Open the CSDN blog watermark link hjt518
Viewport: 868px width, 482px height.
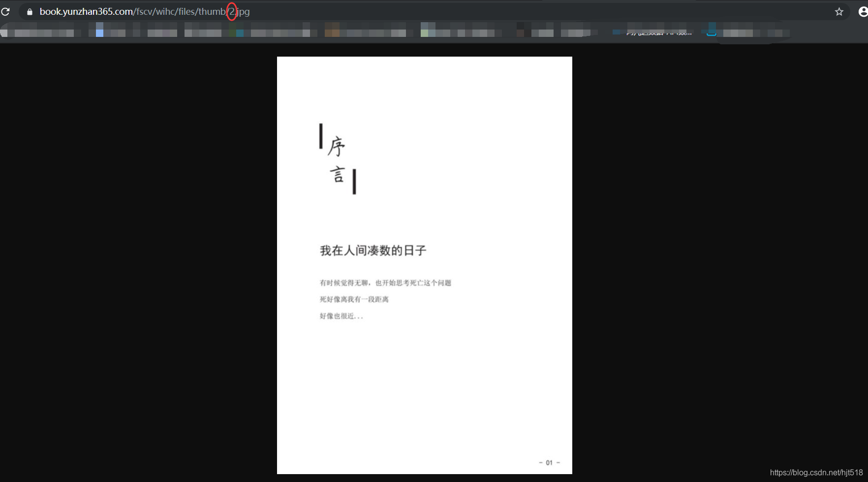tap(817, 472)
